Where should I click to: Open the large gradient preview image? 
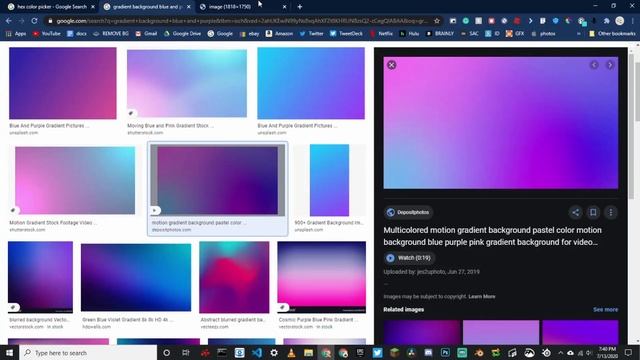500,122
